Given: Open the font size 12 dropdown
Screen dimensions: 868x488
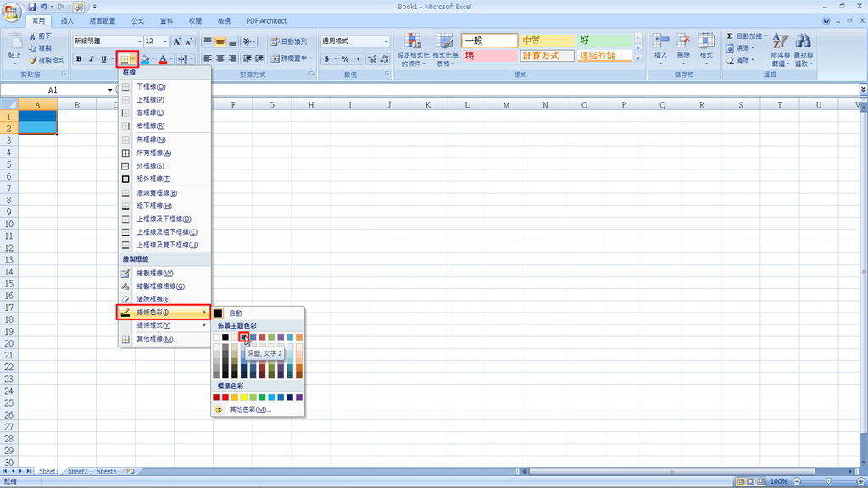Looking at the screenshot, I should (165, 42).
